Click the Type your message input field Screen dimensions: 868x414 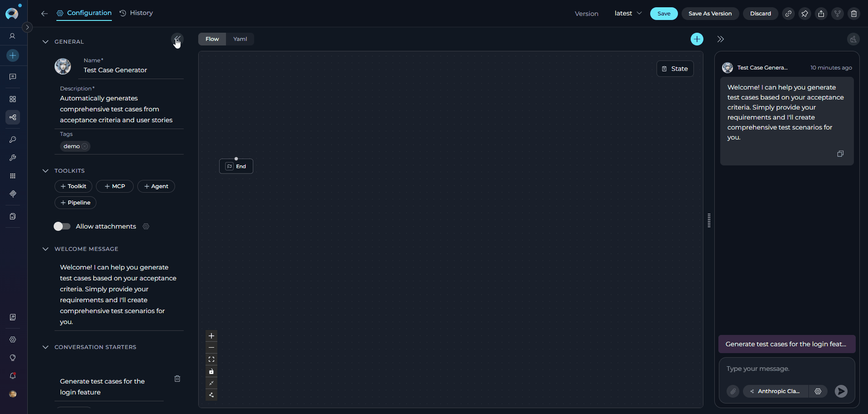[787, 369]
